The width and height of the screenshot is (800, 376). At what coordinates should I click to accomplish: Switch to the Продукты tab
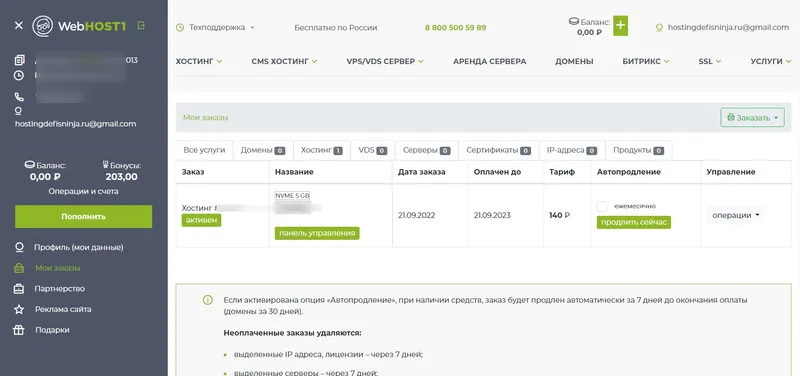(639, 151)
